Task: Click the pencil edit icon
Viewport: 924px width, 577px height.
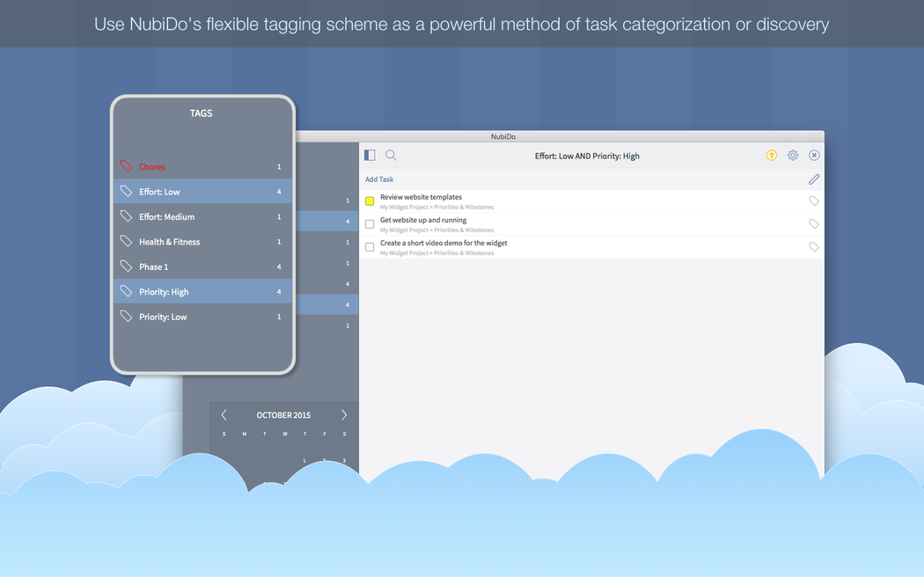Action: [x=814, y=179]
